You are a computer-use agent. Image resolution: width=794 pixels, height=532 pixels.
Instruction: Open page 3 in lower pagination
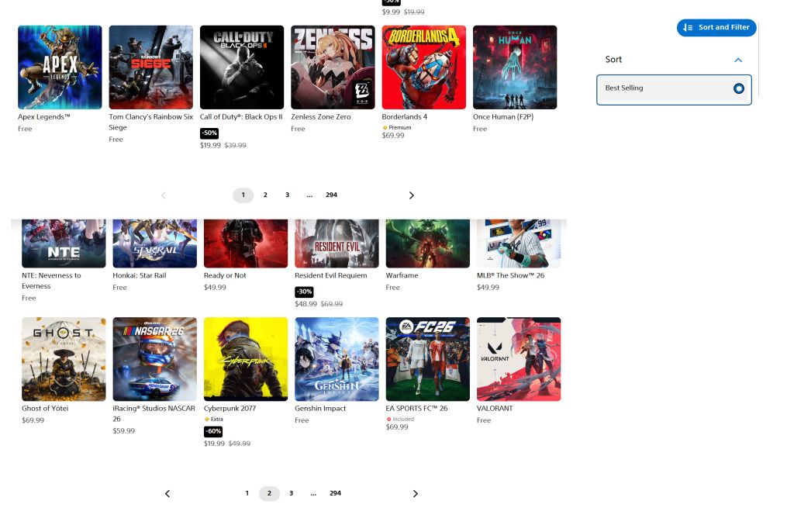pyautogui.click(x=292, y=493)
